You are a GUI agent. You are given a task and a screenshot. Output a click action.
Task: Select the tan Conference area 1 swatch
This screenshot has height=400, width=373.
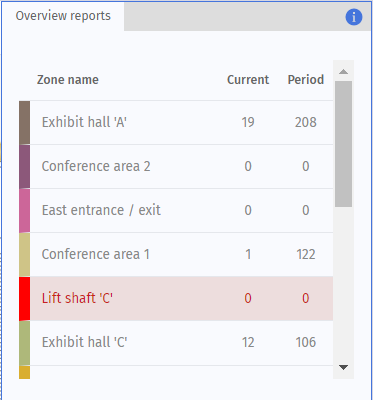[x=24, y=255]
